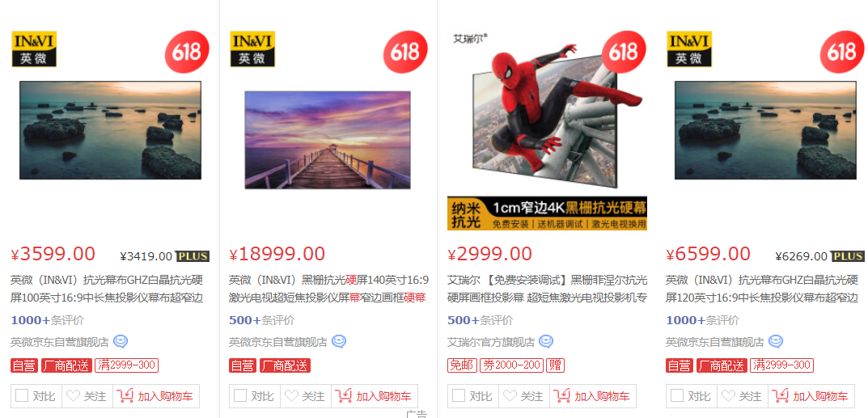
Task: Open the pier sunset product image
Action: point(328,140)
